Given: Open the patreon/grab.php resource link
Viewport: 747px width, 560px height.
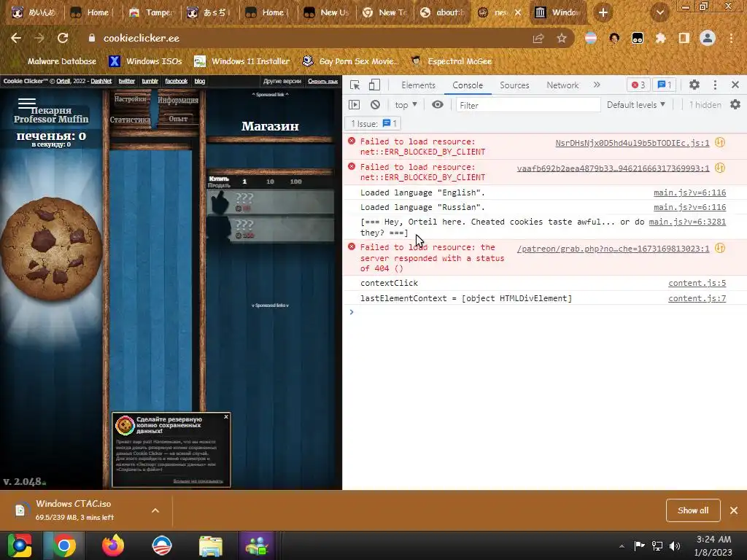Looking at the screenshot, I should [613, 249].
